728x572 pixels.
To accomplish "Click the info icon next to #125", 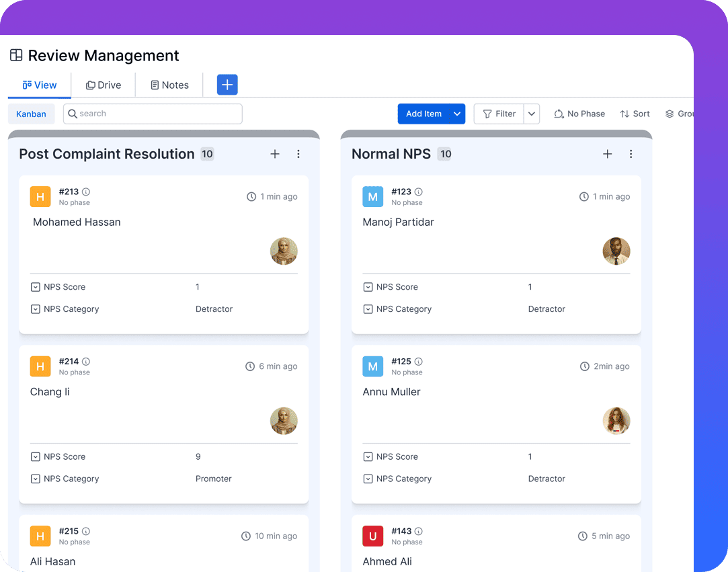I will click(x=418, y=362).
